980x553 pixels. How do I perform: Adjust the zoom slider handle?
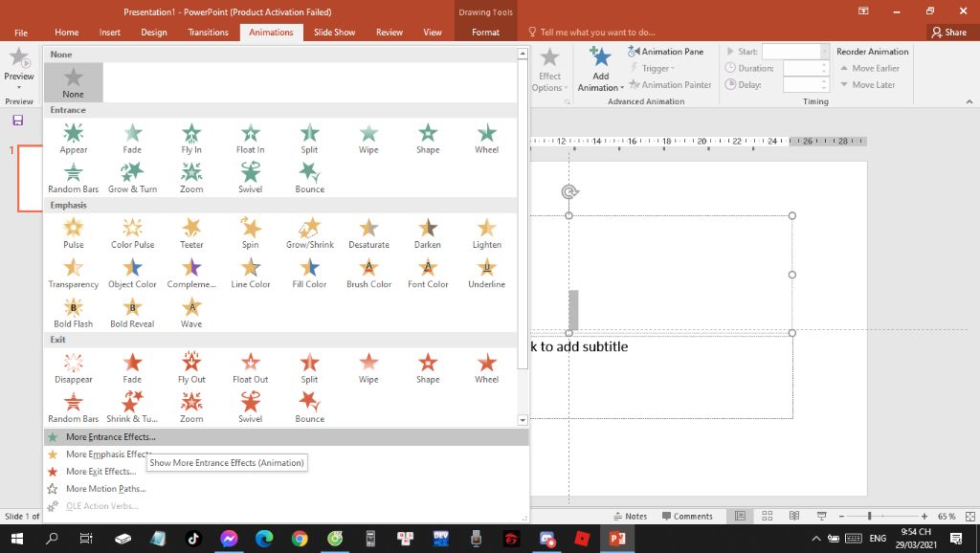[869, 516]
